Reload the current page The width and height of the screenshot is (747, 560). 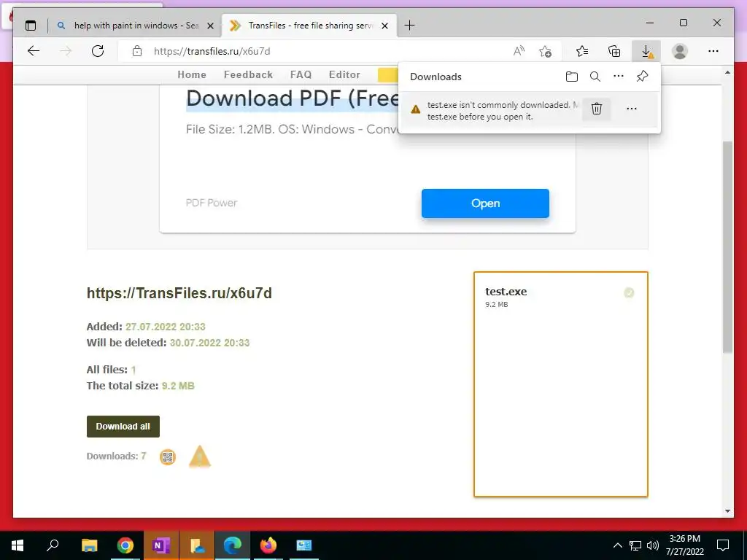pos(98,51)
